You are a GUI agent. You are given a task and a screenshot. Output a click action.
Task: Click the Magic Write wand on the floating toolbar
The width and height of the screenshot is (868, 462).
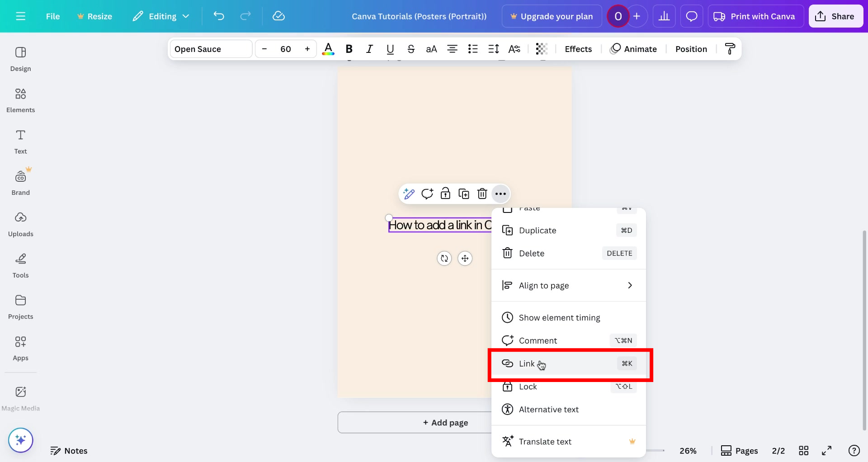pos(408,193)
